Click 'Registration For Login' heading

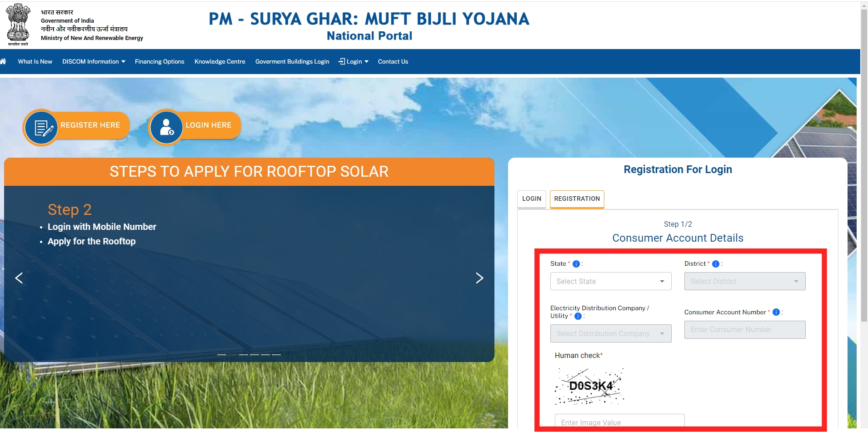click(x=678, y=169)
